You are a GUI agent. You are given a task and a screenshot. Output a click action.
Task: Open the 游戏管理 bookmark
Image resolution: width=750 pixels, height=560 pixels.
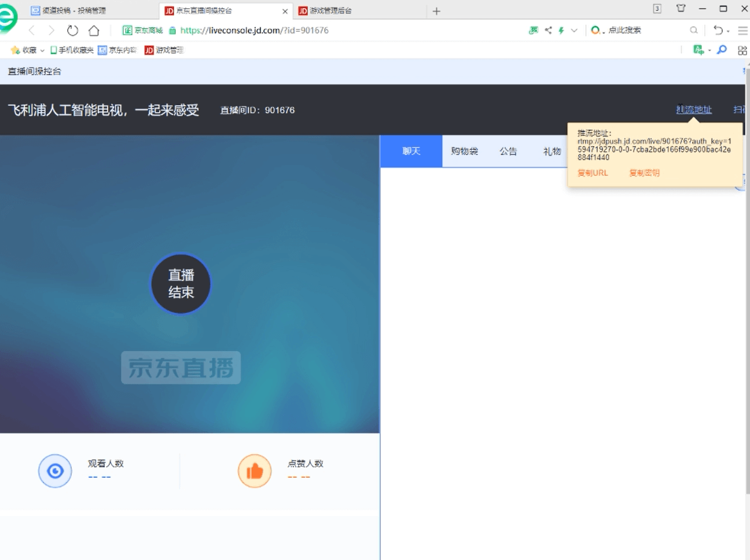[164, 50]
